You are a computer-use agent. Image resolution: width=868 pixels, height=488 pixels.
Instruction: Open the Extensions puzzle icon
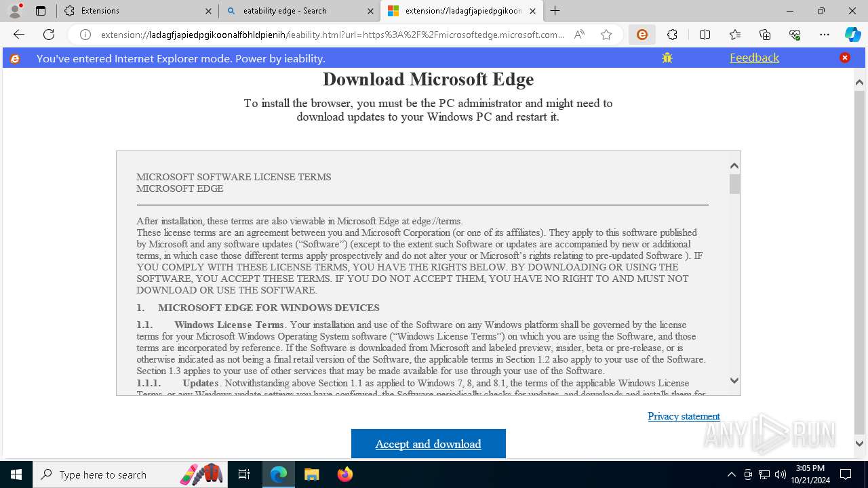click(672, 35)
